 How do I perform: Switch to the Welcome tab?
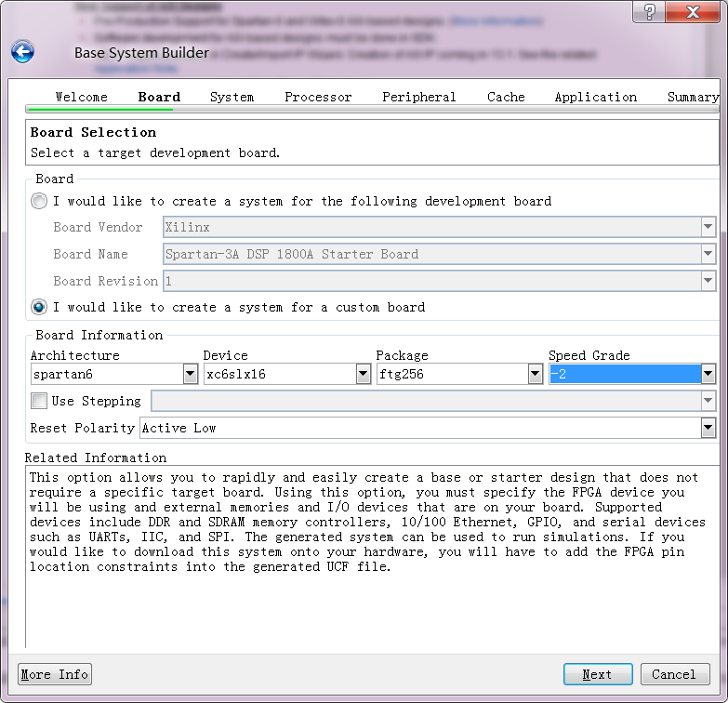coord(81,97)
